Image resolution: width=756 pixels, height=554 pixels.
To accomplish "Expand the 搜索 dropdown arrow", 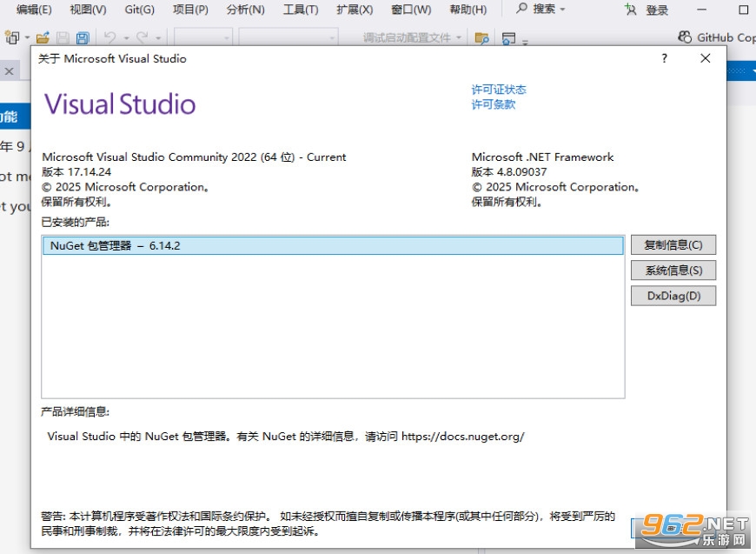I will [x=563, y=10].
